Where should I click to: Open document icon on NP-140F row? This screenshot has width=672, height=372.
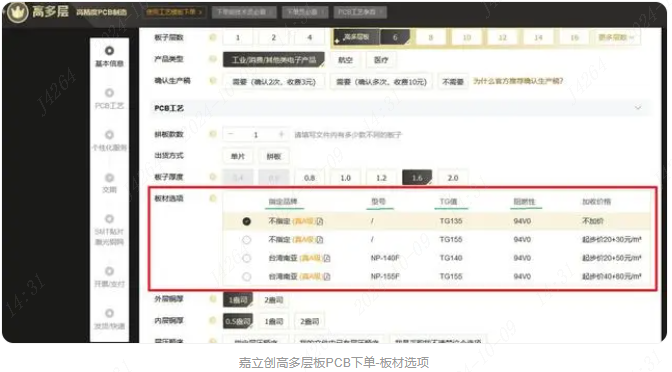[x=327, y=258]
